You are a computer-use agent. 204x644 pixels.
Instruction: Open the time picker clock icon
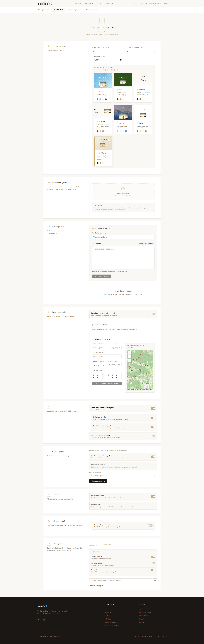pos(103,366)
